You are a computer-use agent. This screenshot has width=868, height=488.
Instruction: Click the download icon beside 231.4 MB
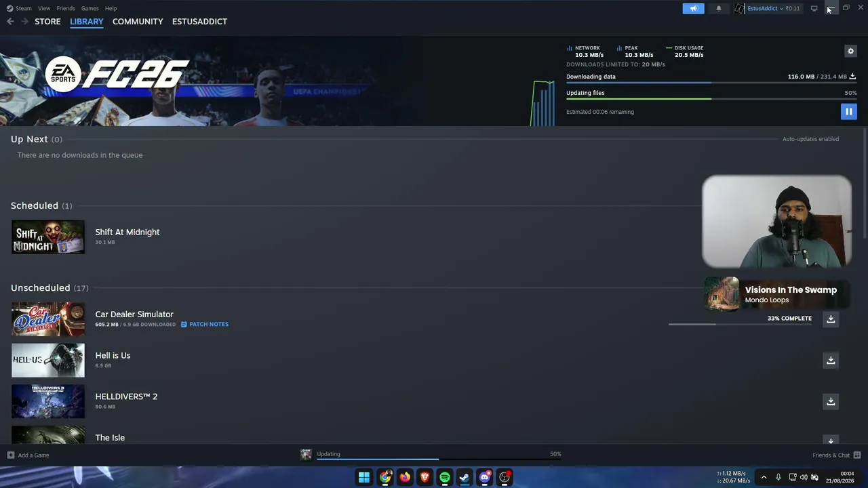point(852,77)
